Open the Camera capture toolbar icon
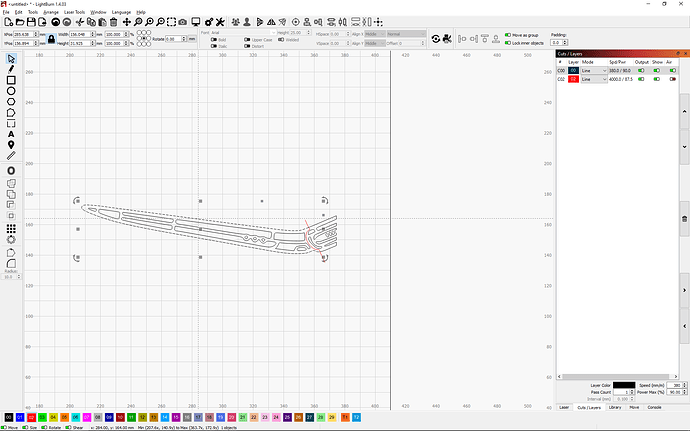The width and height of the screenshot is (690, 431). (x=183, y=22)
